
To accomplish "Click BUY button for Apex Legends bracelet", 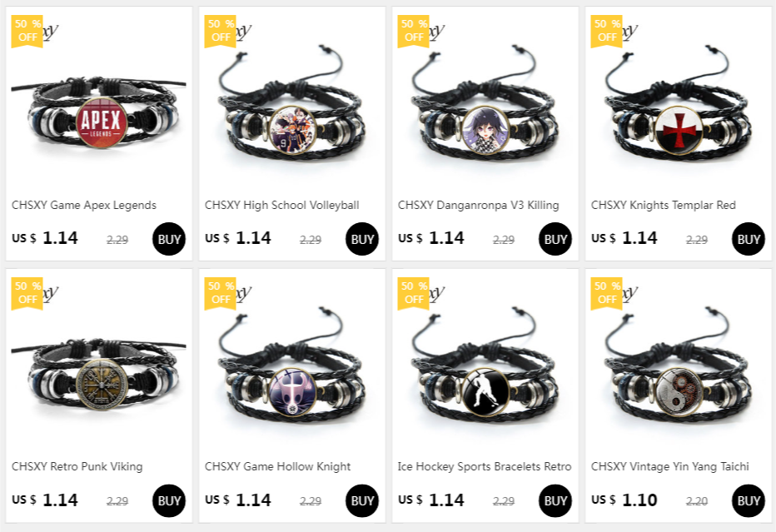I will (x=169, y=239).
